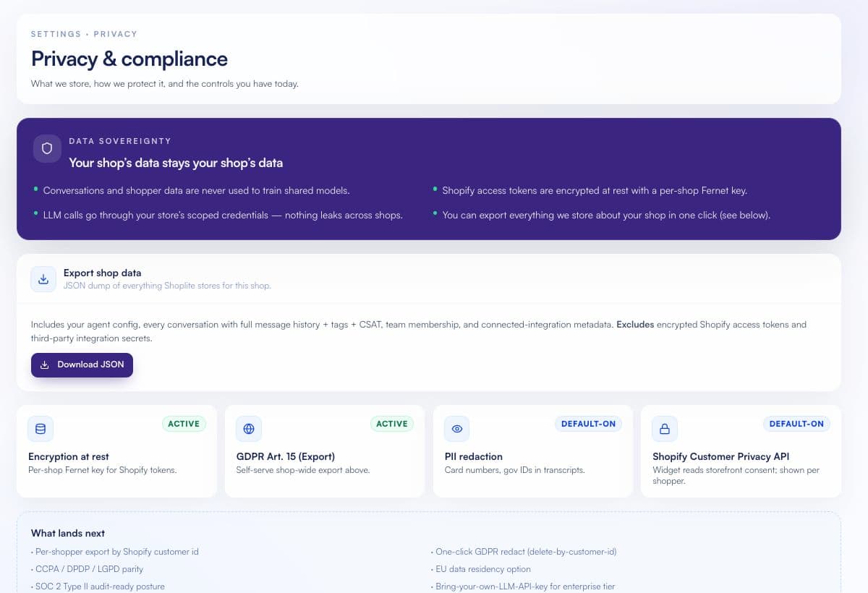Screen dimensions: 868x593
Task: Click the globe icon on GDPR Art. 15 card
Action: point(249,429)
